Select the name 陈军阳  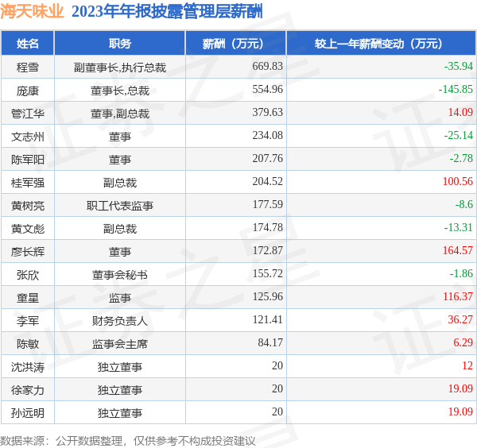[x=28, y=159]
